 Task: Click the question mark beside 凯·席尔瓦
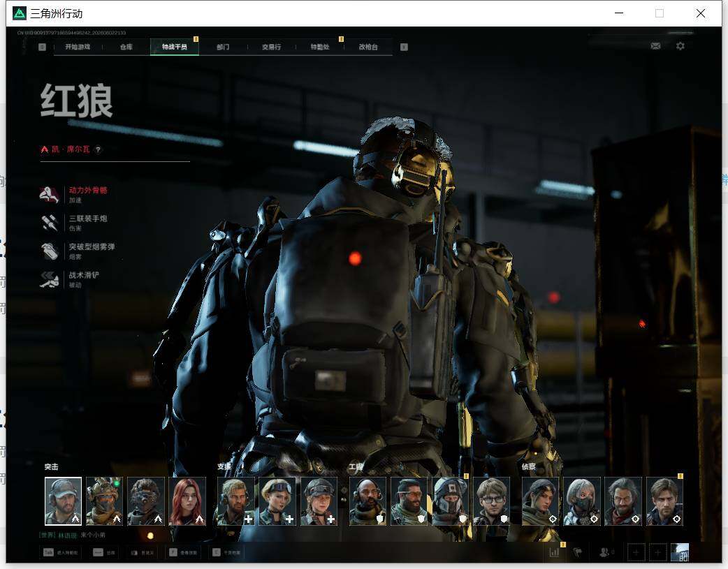click(x=98, y=149)
